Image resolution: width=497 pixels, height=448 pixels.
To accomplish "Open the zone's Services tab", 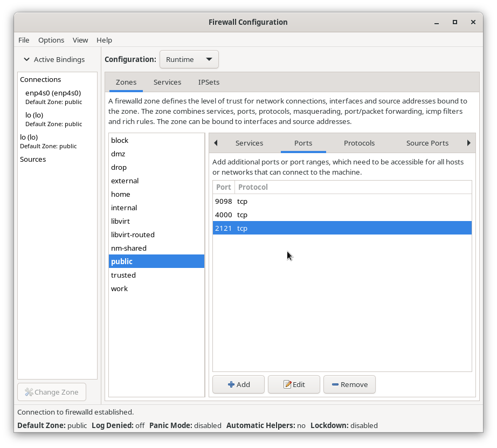I will 249,143.
